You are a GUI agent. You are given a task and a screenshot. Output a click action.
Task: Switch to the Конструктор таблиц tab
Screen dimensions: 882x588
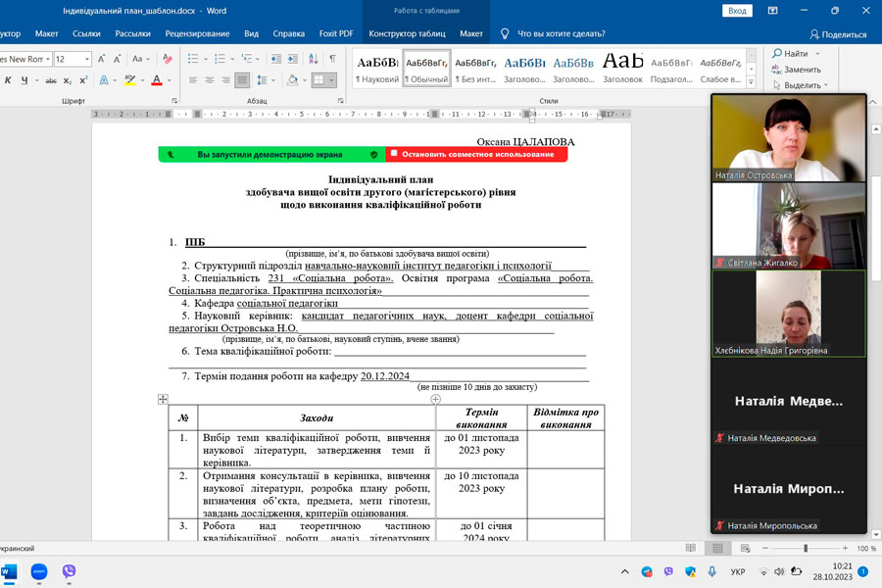pyautogui.click(x=407, y=33)
